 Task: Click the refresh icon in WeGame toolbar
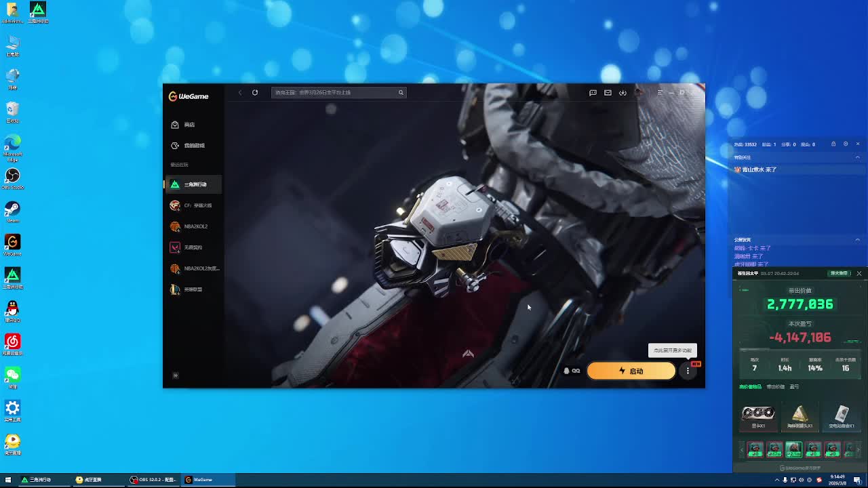tap(255, 92)
